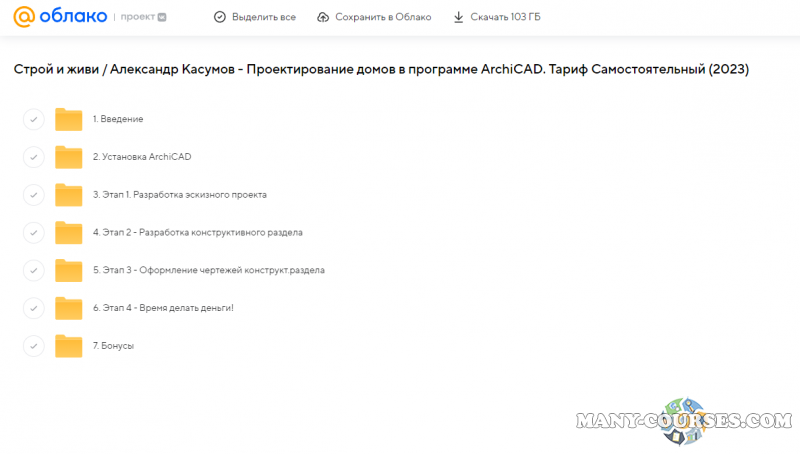Open folder icon for Этап 2 конструктивного раздела

pos(68,232)
